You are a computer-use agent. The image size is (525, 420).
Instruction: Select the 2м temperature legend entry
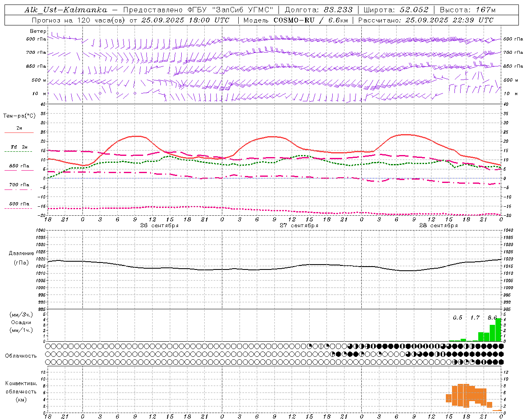[19, 128]
